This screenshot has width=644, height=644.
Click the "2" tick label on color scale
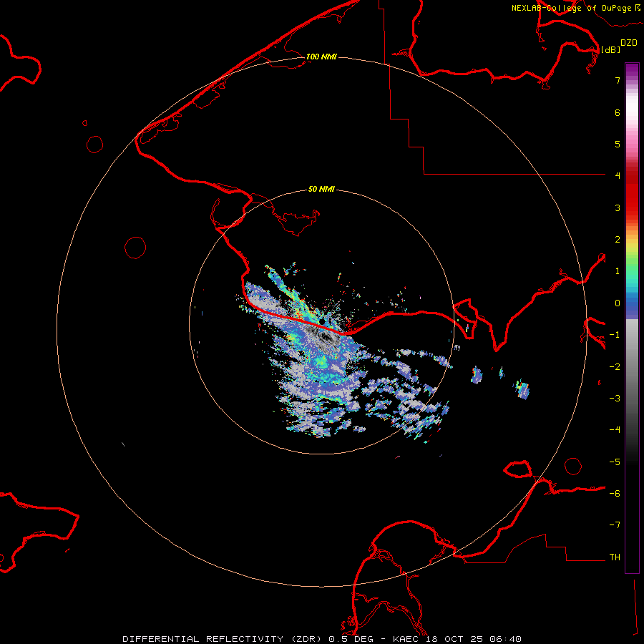tap(618, 240)
